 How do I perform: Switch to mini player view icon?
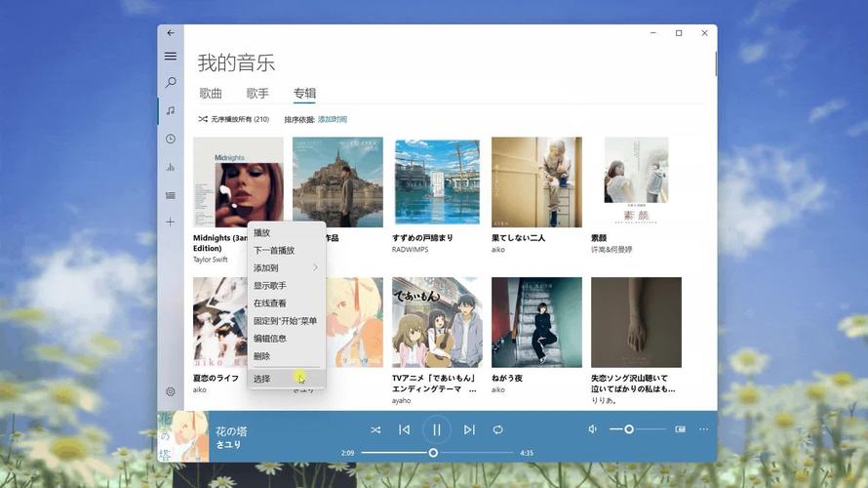681,429
